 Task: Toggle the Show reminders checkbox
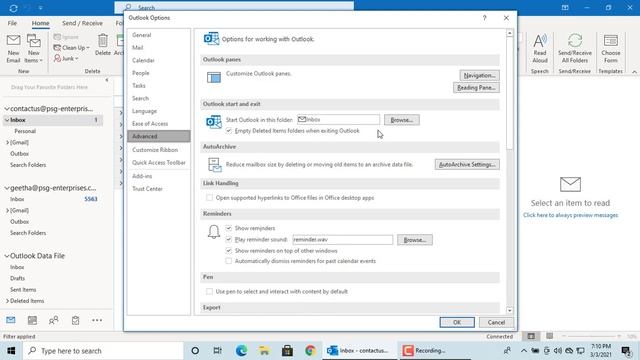(x=229, y=228)
